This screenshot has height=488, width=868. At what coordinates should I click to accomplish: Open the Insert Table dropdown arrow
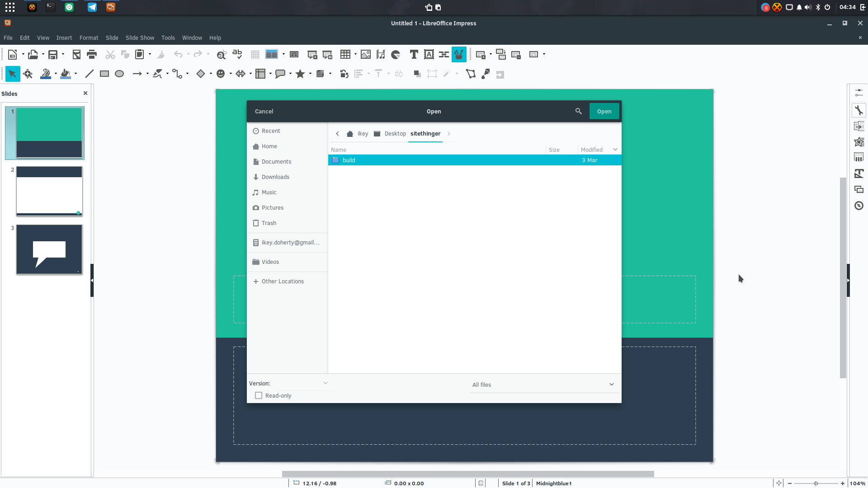click(x=355, y=55)
